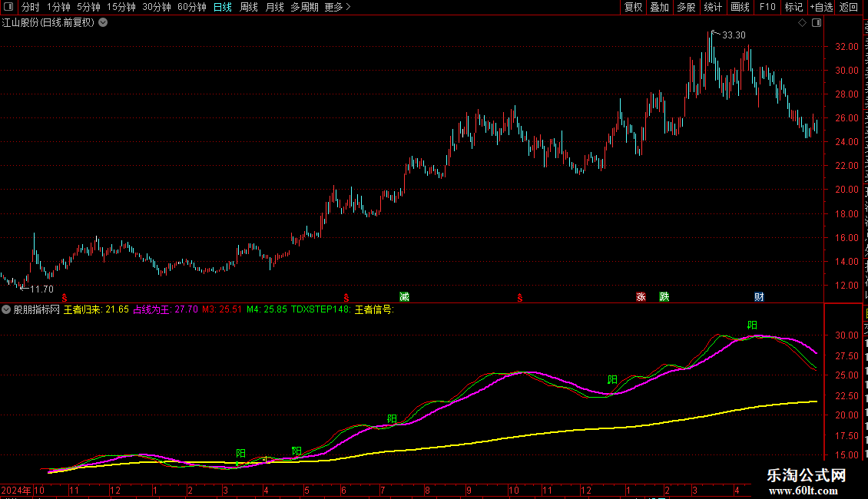Click the 33.30 high price label

[x=734, y=35]
